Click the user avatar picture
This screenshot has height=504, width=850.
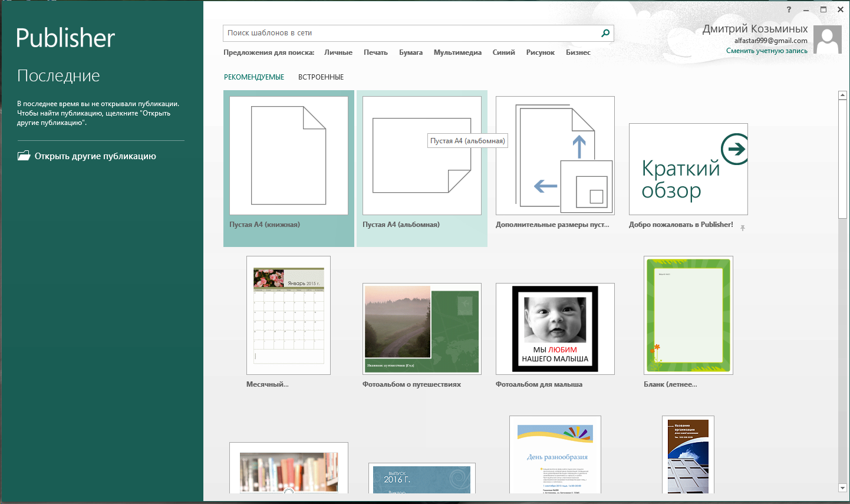828,40
